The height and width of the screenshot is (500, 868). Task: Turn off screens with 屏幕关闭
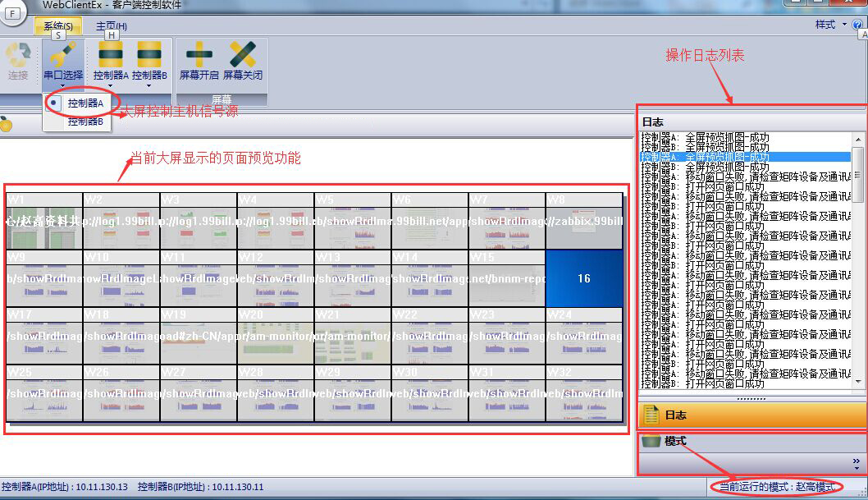[x=243, y=61]
